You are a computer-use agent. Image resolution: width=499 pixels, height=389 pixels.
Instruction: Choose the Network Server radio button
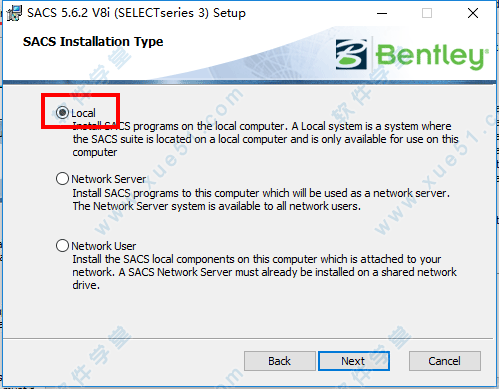click(62, 179)
